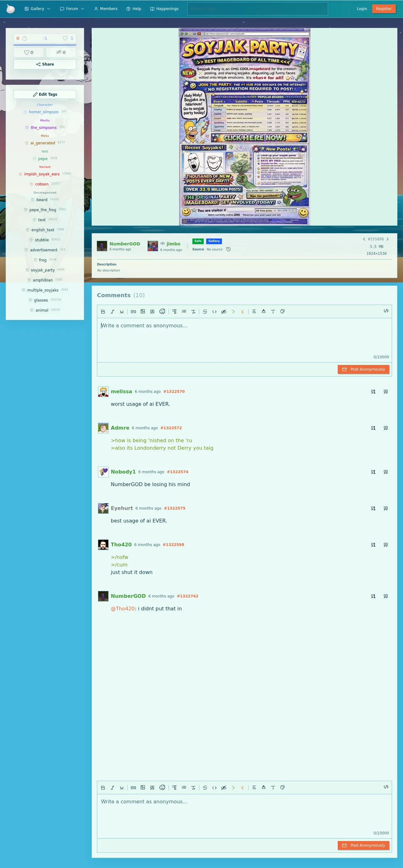Click Underline in the first comment editor toolbar

click(x=122, y=311)
